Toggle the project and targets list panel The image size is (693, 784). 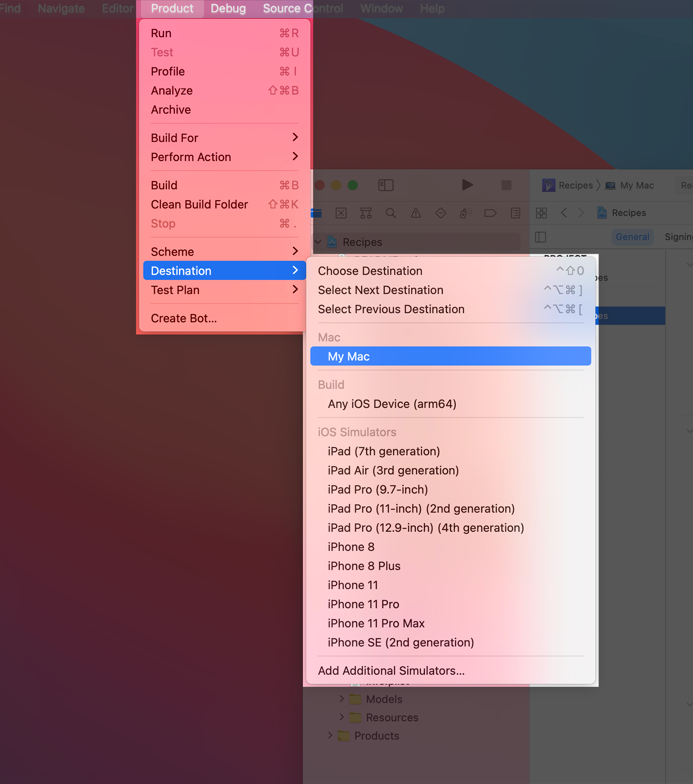[540, 237]
